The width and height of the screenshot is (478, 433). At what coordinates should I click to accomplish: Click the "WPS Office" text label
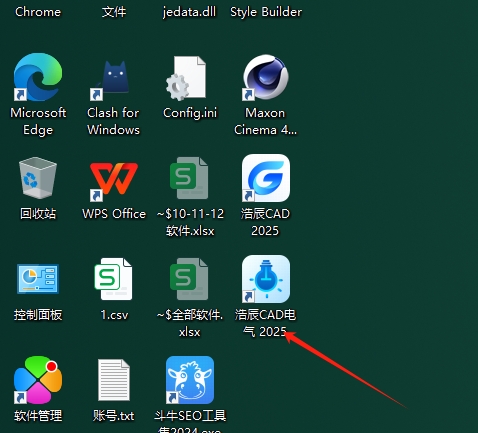pos(114,214)
